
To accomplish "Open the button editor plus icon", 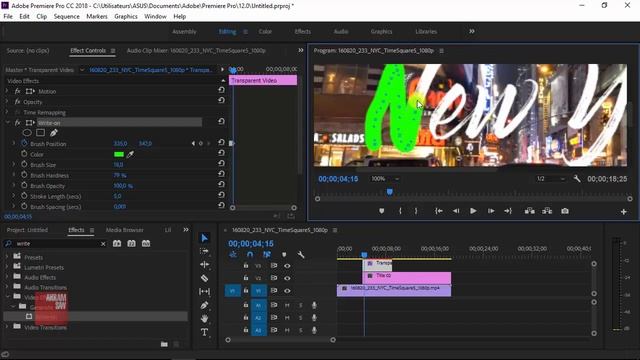I will point(624,211).
